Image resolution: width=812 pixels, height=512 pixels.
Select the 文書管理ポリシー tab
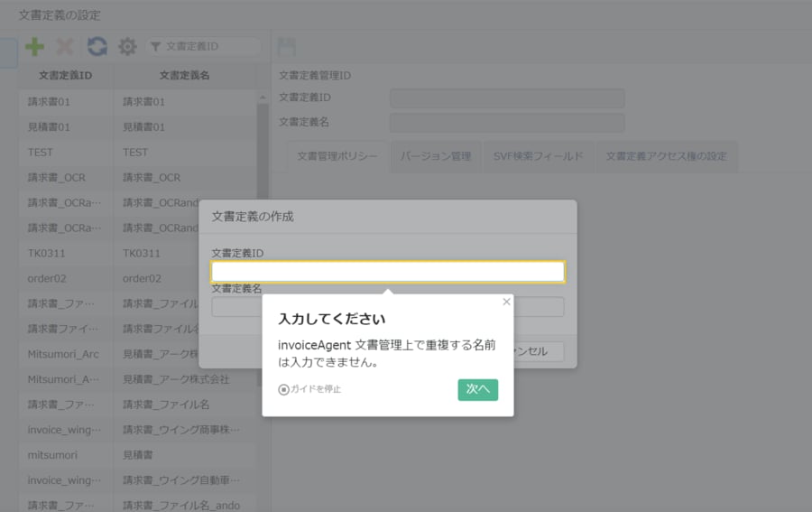337,156
